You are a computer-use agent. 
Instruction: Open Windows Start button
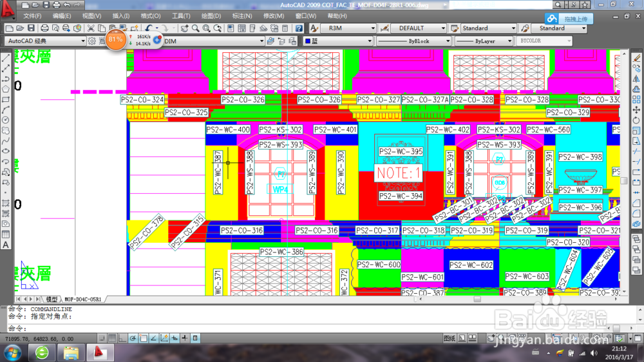[13, 353]
